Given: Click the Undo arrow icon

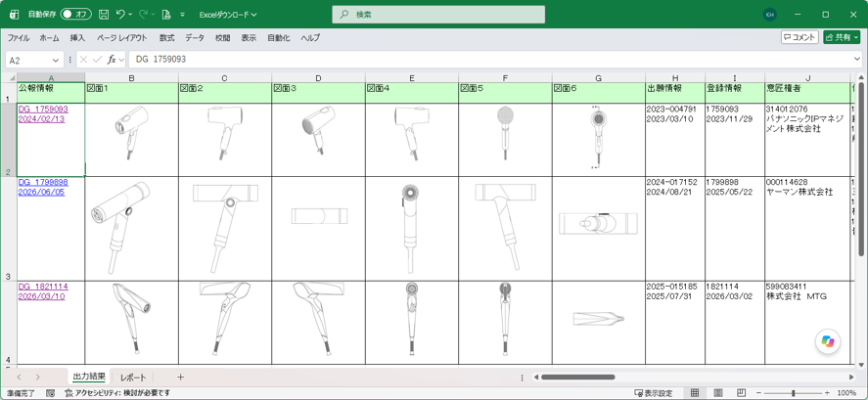Looking at the screenshot, I should coord(120,15).
